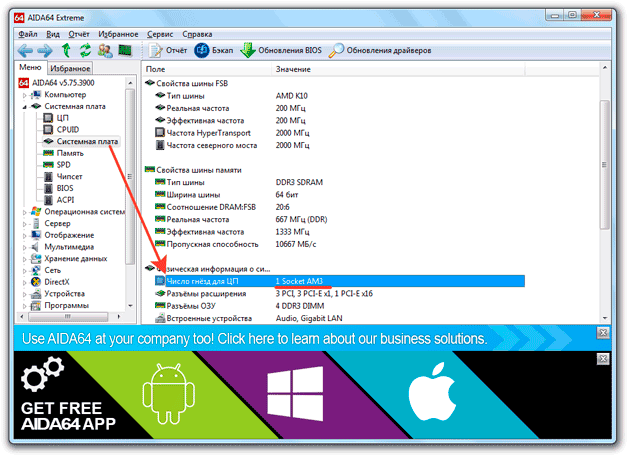Open the Избранное menu in menu bar

118,34
